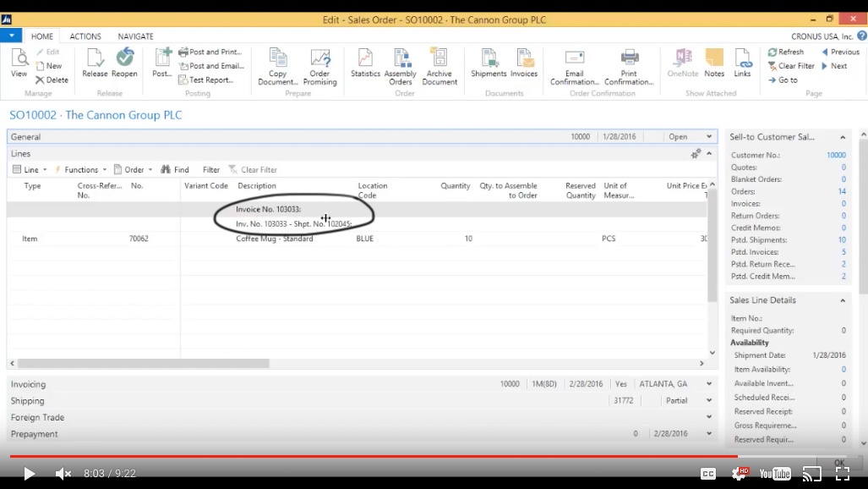Switch to the HOME ribbon tab
The width and height of the screenshot is (868, 489).
point(42,36)
